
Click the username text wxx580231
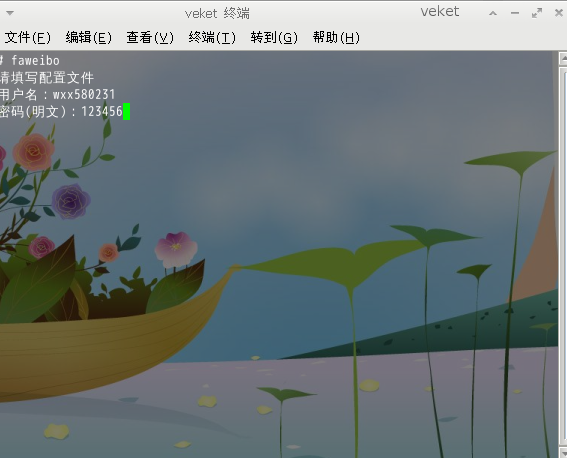(84, 95)
